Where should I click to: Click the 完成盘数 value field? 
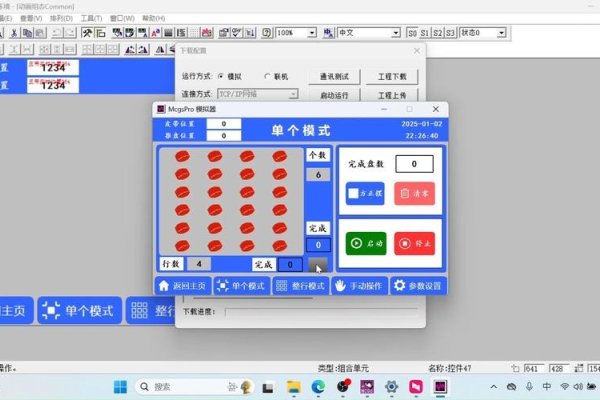(x=414, y=164)
